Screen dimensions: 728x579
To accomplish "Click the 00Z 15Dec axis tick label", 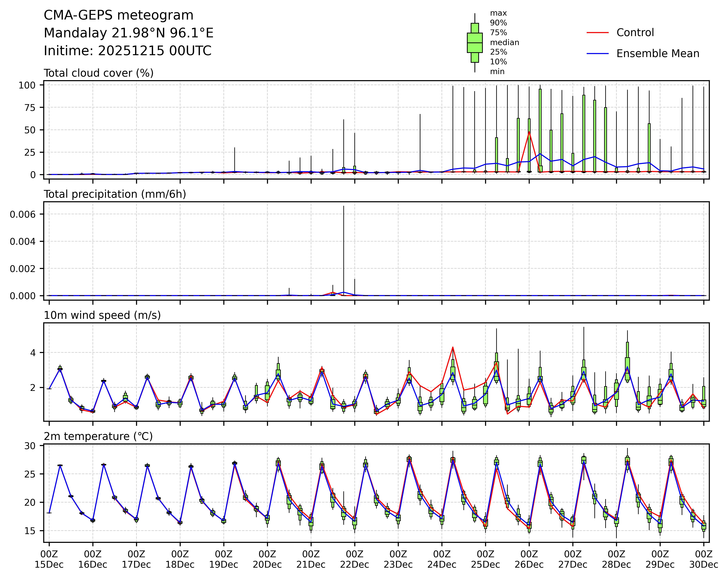I will (49, 559).
